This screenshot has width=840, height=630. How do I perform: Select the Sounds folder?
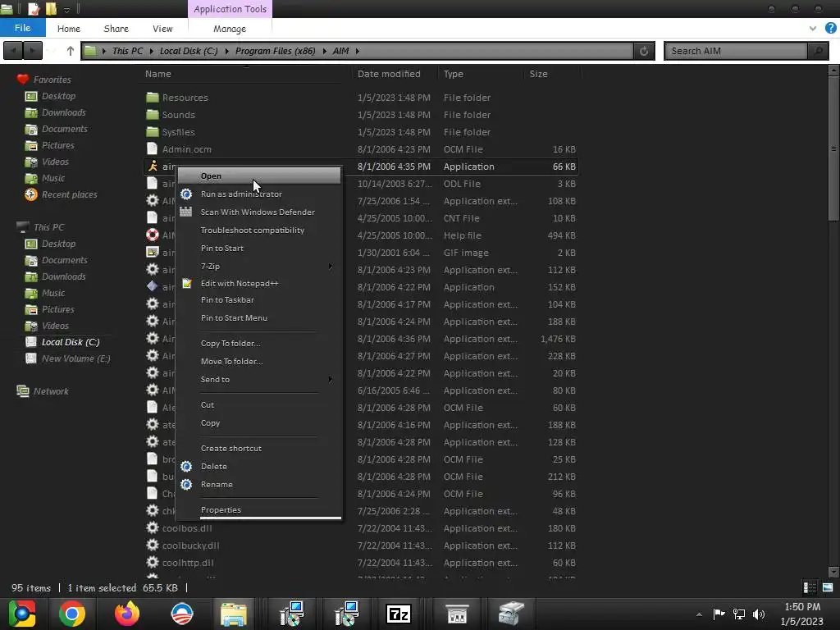coord(178,115)
